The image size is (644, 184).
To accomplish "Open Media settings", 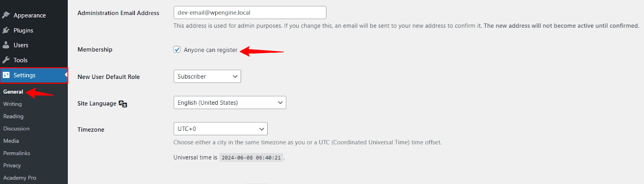I will tap(11, 141).
